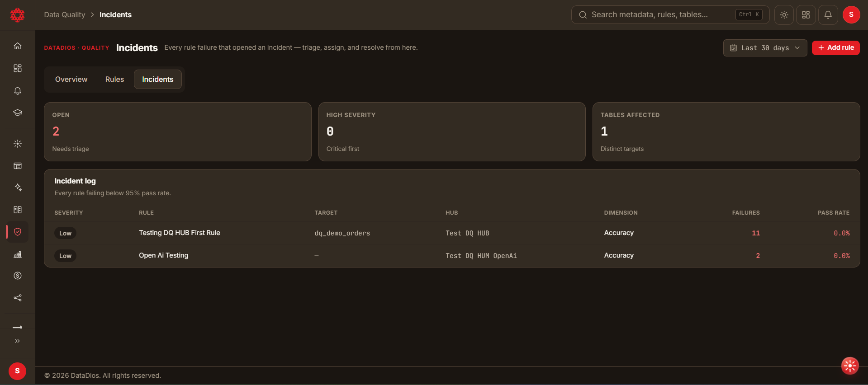Focus the Search metadata, rules, tables field
Image resolution: width=868 pixels, height=385 pixels.
pyautogui.click(x=670, y=15)
